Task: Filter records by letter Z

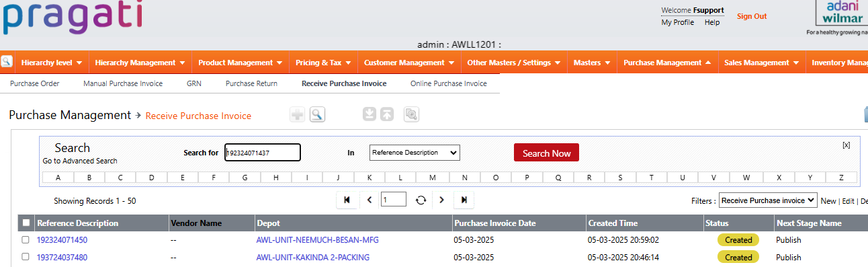Action: click(x=840, y=178)
